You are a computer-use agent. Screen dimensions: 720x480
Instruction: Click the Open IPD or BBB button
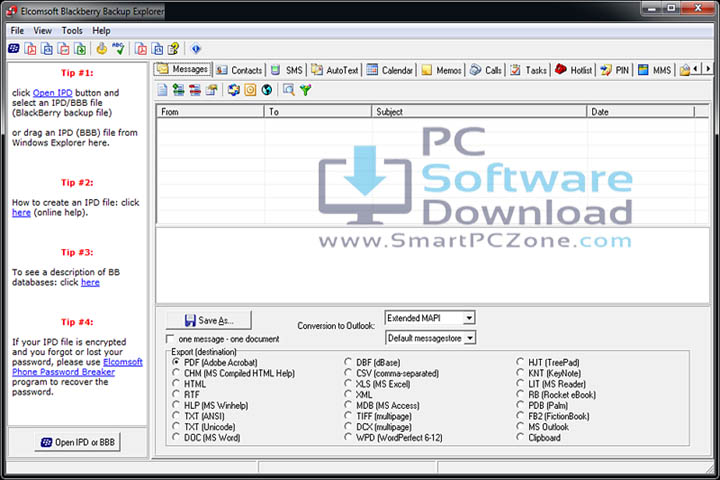pyautogui.click(x=78, y=442)
